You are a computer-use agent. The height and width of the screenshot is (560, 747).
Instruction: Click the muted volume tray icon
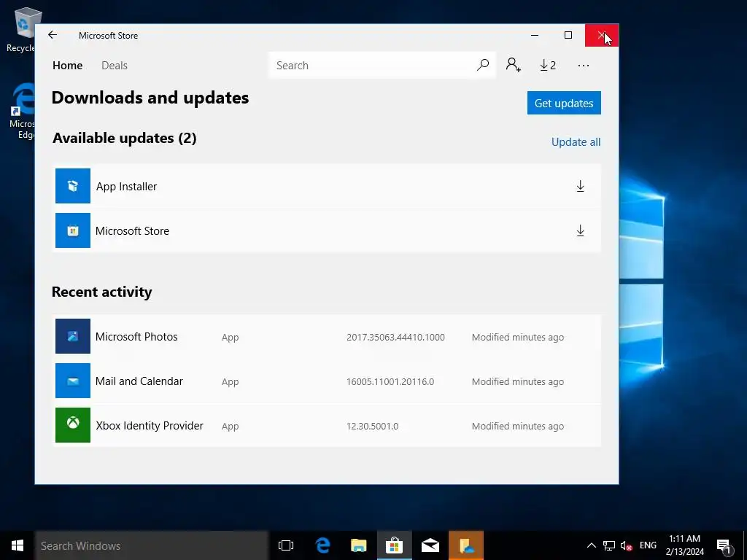(x=626, y=545)
